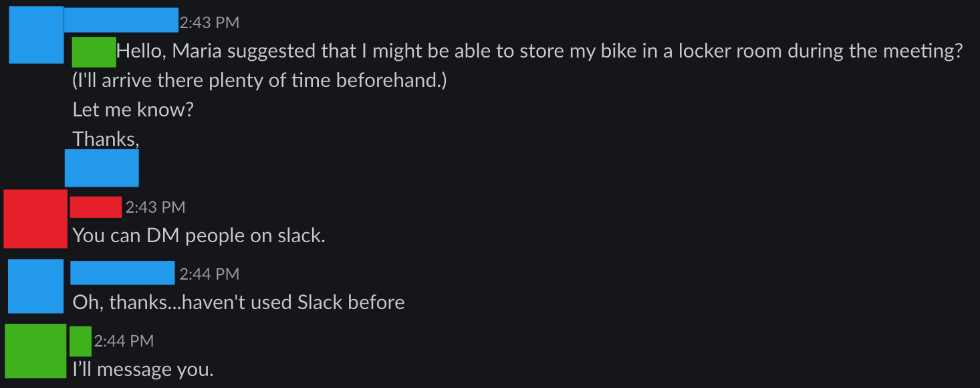
Task: Click the blue avatar beside "Oh, thanks" message
Action: 36,286
